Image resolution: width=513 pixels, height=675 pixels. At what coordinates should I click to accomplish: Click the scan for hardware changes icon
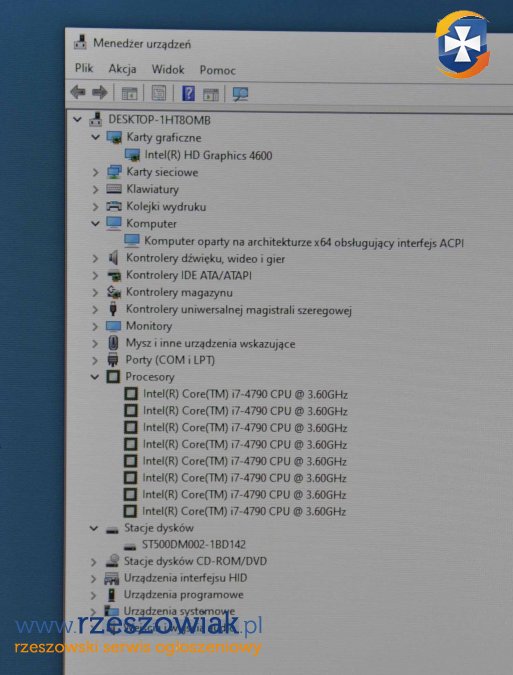click(x=240, y=94)
